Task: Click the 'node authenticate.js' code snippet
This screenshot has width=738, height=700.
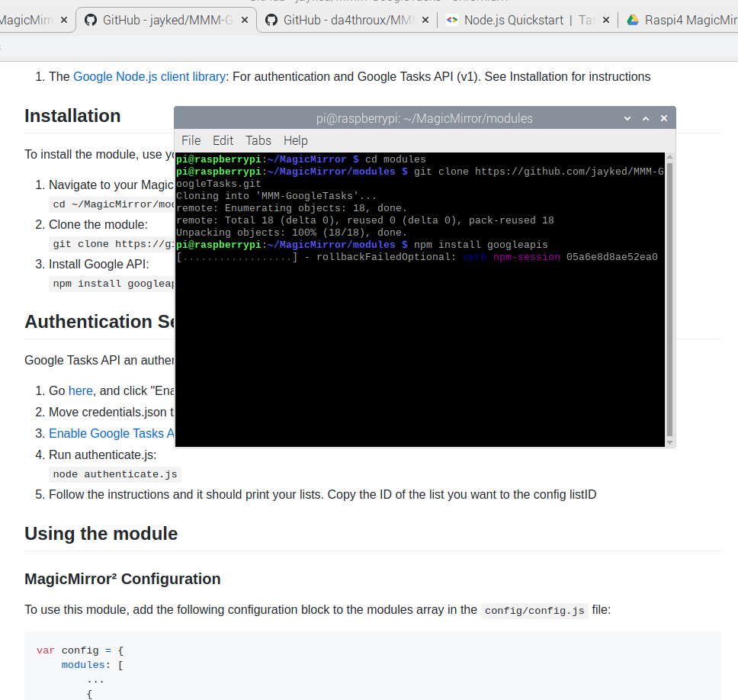Action: click(115, 474)
